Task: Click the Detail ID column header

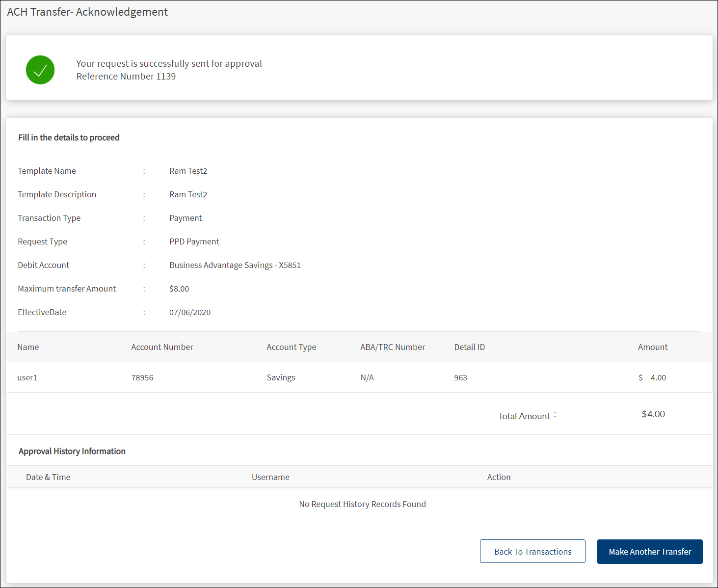Action: (x=469, y=347)
